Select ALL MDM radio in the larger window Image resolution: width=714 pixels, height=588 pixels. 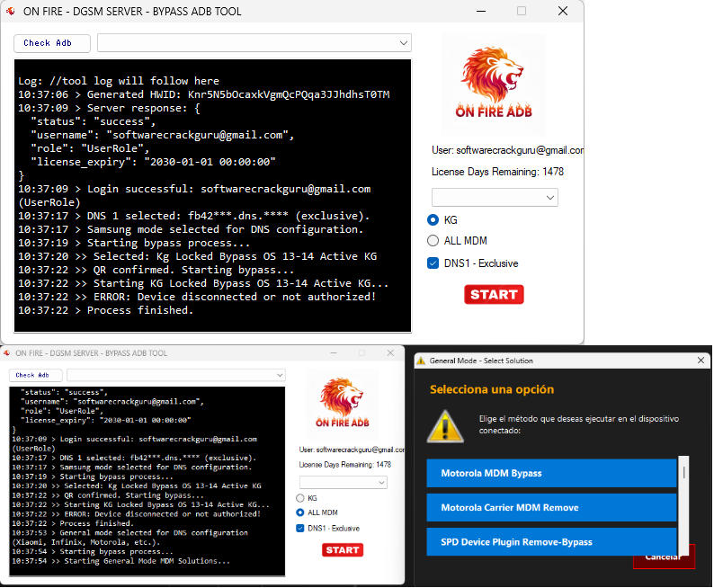tap(433, 241)
